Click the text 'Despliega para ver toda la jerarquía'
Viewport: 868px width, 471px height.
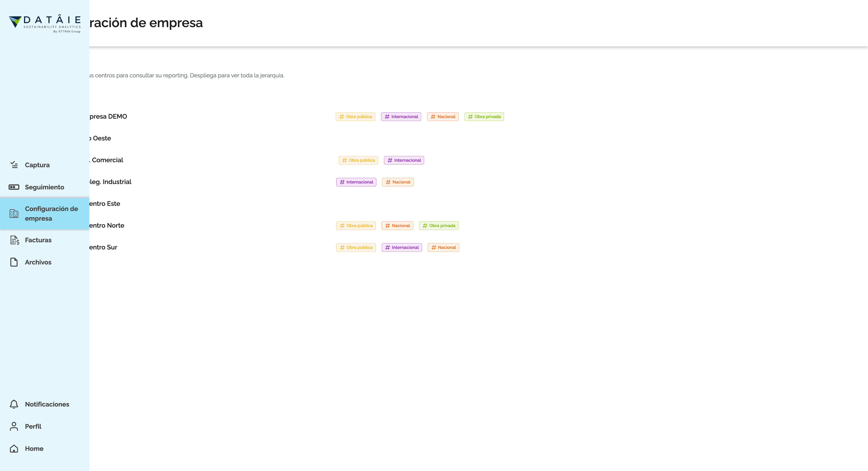237,75
